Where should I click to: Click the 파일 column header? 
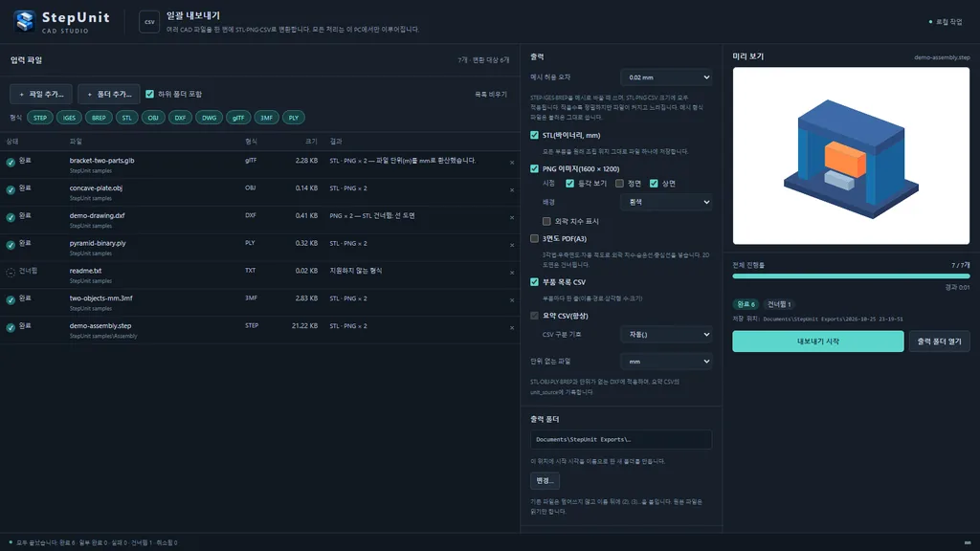pos(76,142)
